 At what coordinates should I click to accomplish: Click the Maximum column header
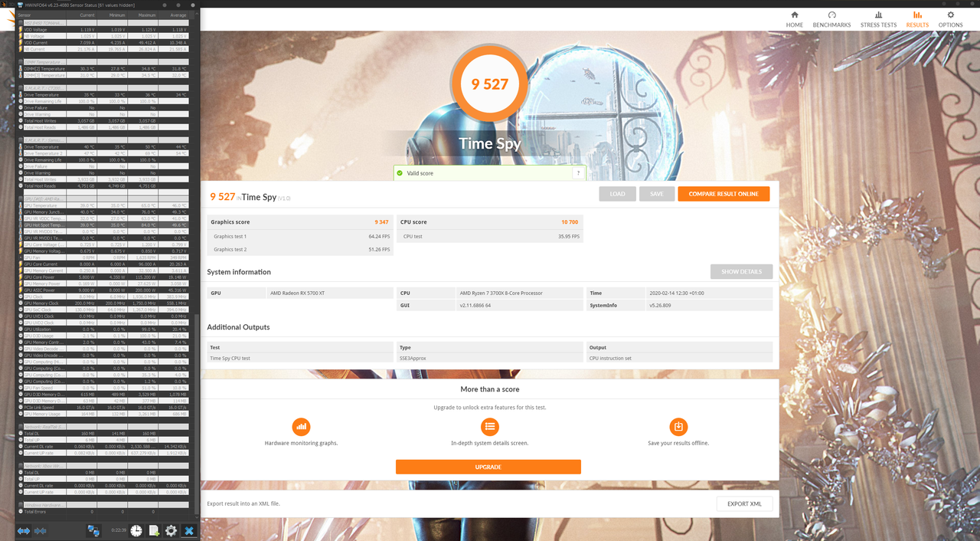point(143,15)
